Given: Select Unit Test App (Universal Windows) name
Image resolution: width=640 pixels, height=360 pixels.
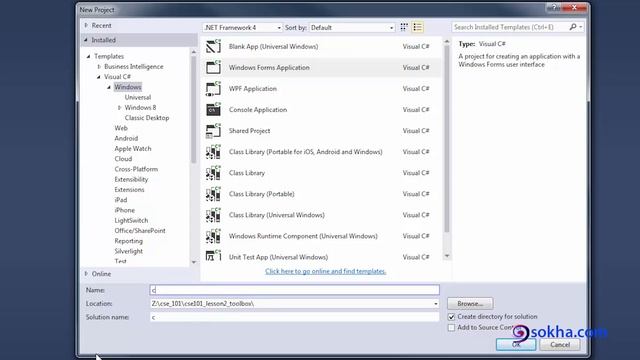Looking at the screenshot, I should [x=278, y=257].
